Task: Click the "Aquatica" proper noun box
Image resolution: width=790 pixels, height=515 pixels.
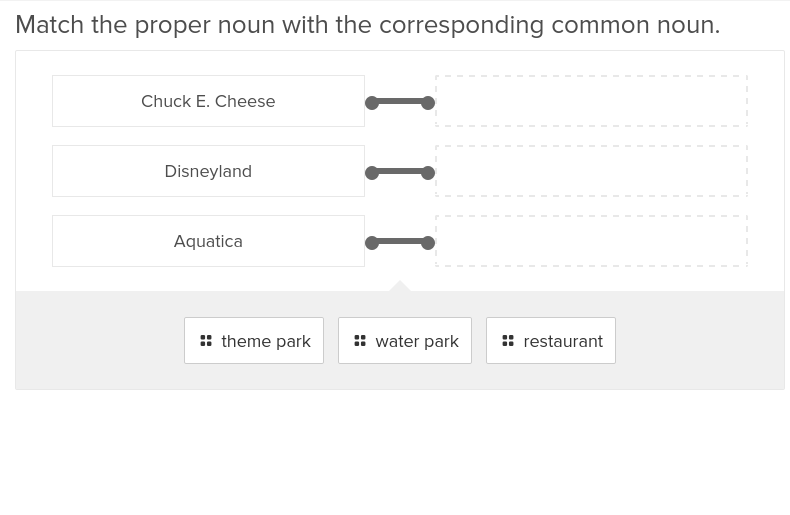Action: click(x=208, y=241)
